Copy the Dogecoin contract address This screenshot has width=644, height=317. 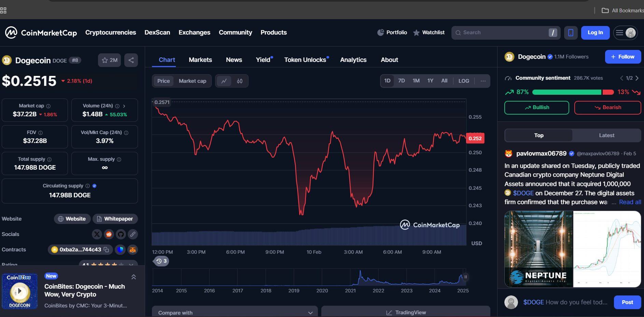click(x=107, y=250)
